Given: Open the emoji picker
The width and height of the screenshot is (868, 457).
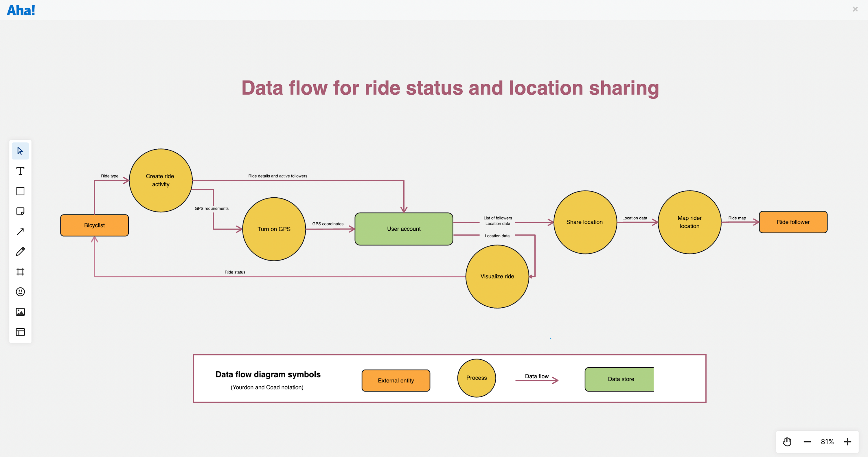Looking at the screenshot, I should point(20,291).
